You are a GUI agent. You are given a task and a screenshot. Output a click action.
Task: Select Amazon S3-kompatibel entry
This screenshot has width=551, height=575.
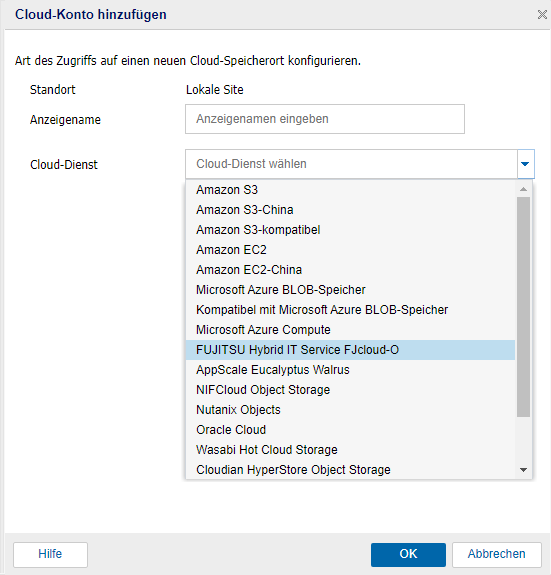coord(350,230)
